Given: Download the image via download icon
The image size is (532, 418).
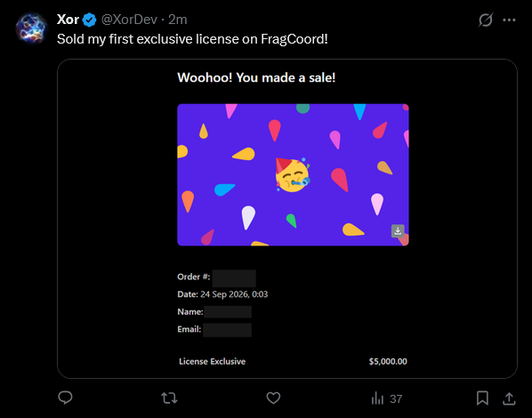Looking at the screenshot, I should (x=398, y=230).
